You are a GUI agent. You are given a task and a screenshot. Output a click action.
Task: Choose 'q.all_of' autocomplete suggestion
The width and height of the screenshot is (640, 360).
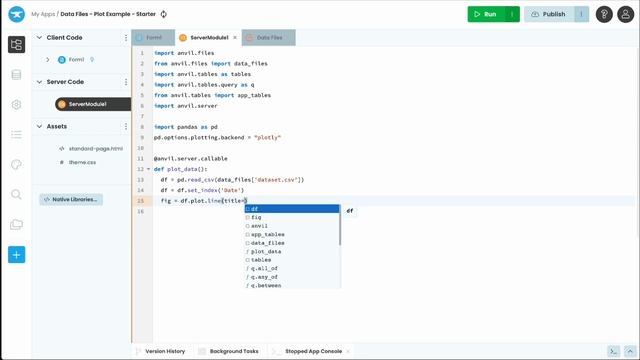292,269
